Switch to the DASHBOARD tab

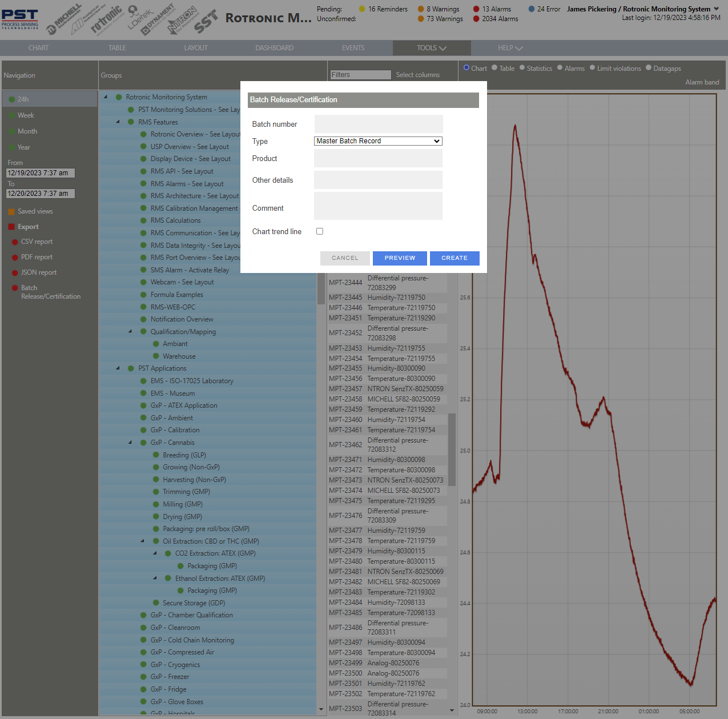[x=275, y=48]
